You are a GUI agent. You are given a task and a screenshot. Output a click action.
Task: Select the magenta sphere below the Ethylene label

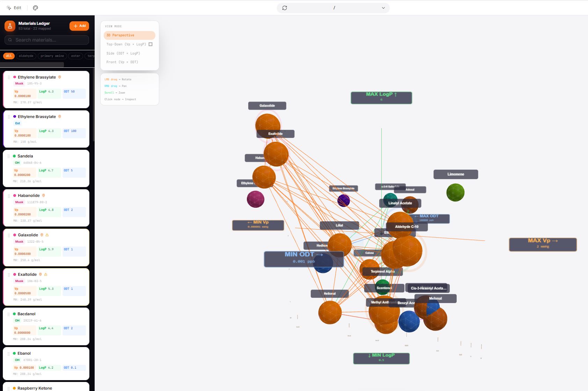256,199
